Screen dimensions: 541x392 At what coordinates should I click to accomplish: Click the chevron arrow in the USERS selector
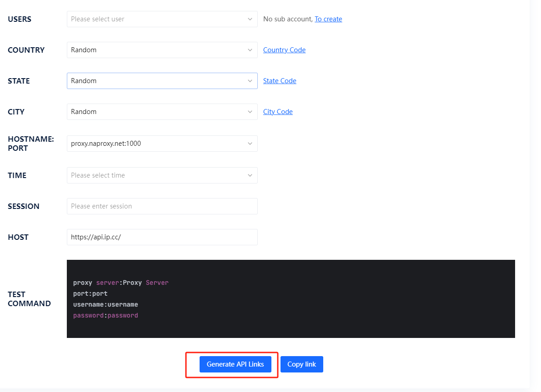[x=250, y=19]
